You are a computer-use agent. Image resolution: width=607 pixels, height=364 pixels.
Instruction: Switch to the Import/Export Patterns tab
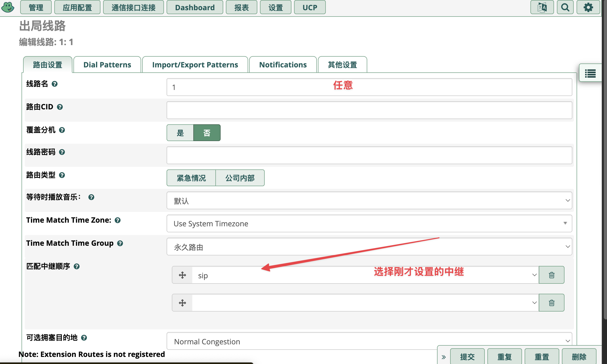(x=195, y=65)
